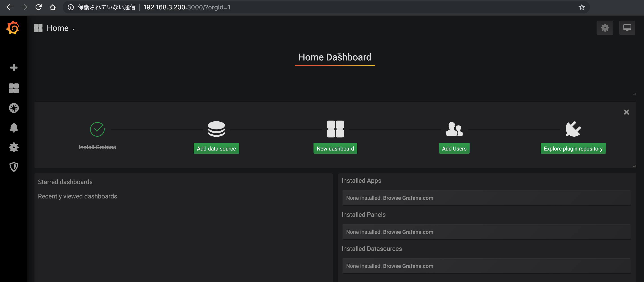Click the Installed Datasources heading
The height and width of the screenshot is (282, 644).
[371, 249]
